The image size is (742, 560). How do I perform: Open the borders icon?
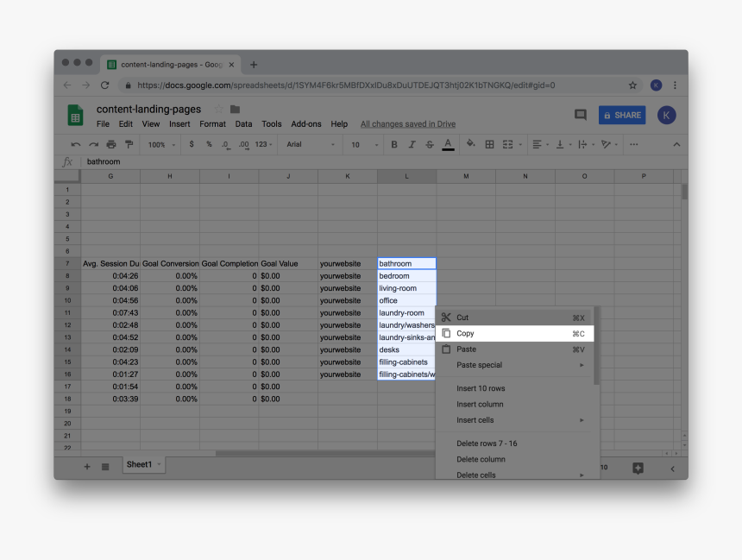pos(490,144)
